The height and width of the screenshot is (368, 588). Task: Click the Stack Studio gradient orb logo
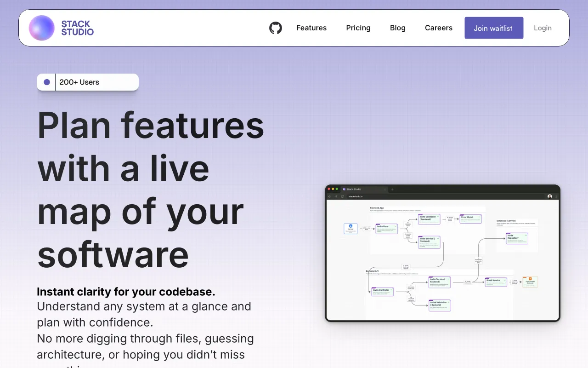click(x=42, y=28)
